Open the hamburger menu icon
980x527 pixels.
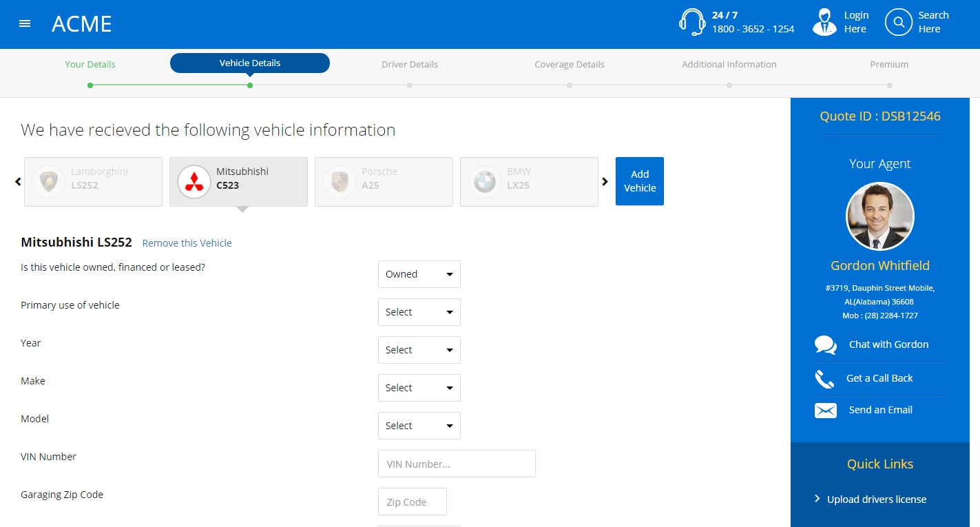point(25,23)
